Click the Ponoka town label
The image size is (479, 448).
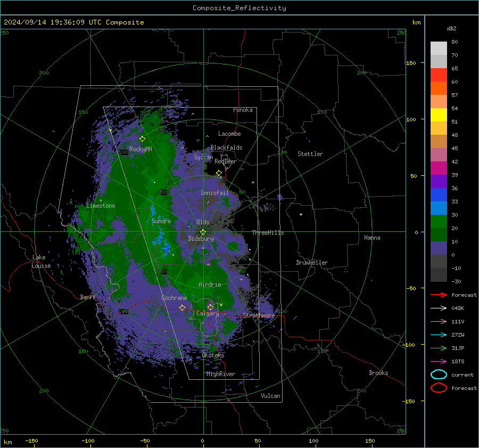coord(243,110)
